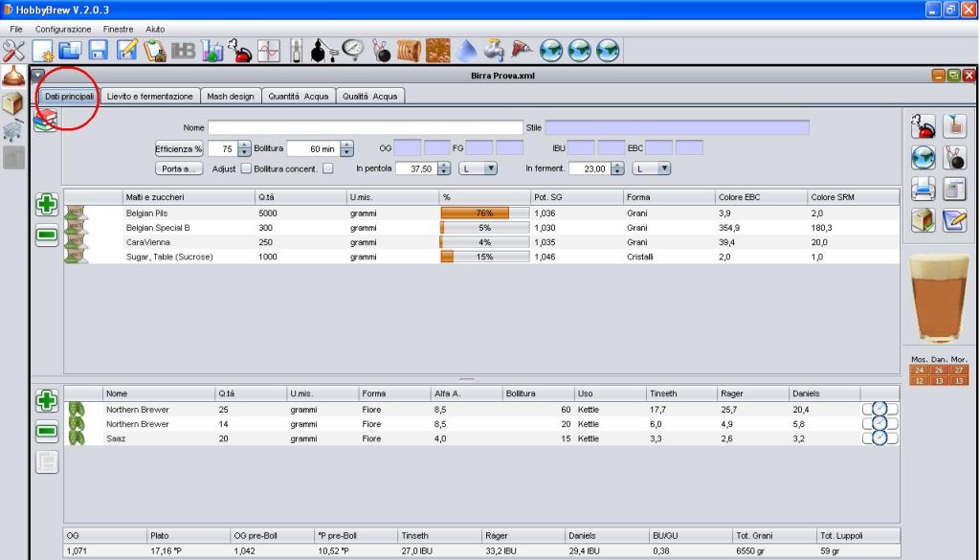Viewport: 980px width, 560px height.
Task: Click the notepad pencil icon in right panel
Action: [x=954, y=220]
